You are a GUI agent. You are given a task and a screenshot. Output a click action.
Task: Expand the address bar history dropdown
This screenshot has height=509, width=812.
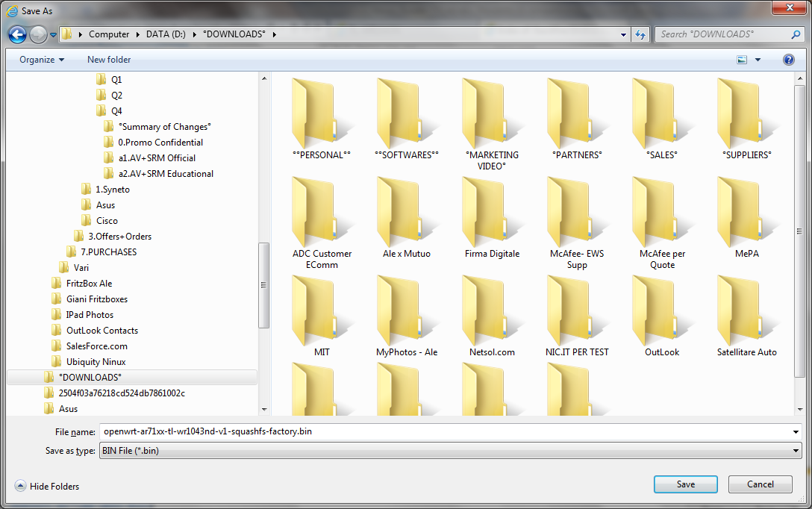[x=624, y=34]
